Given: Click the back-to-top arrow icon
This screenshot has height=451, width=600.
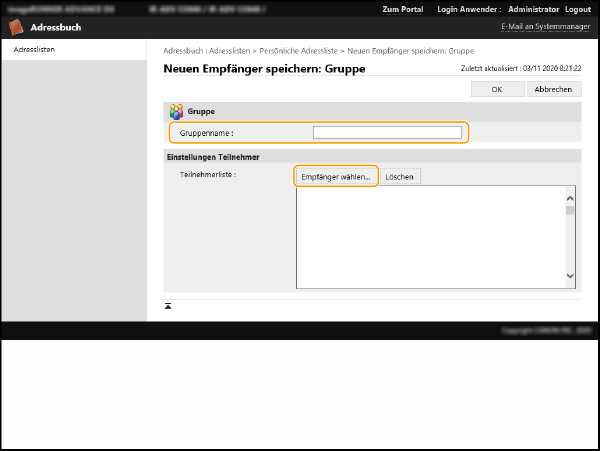Looking at the screenshot, I should (x=168, y=305).
